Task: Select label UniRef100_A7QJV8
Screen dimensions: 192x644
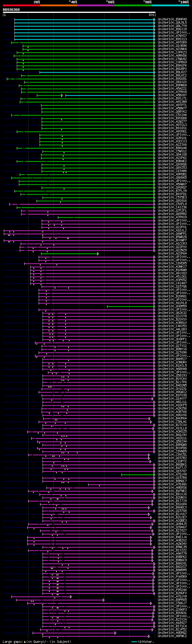Action: [x=172, y=475]
